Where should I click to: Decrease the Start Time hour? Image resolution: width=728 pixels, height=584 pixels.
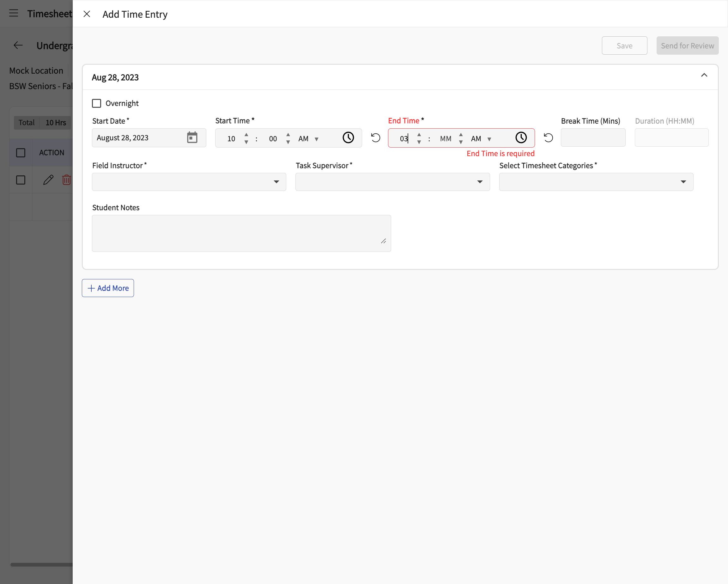(246, 142)
